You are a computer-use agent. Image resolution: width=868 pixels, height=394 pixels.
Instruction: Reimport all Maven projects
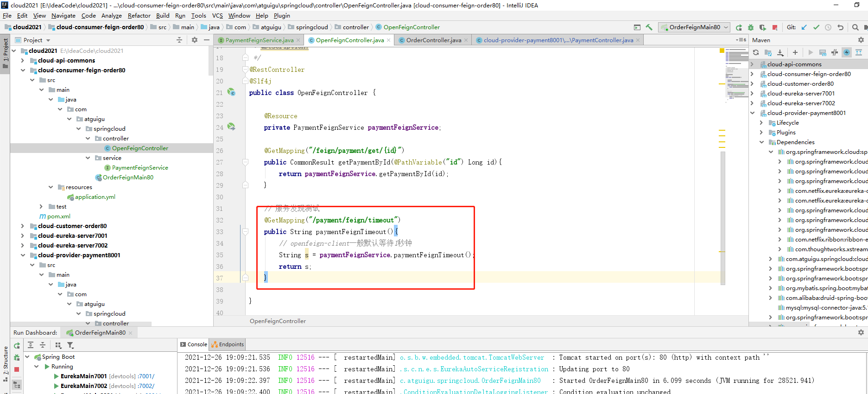(756, 52)
